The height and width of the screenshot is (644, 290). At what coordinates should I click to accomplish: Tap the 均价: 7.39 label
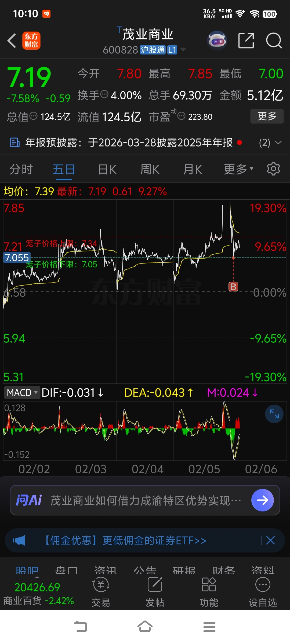(x=29, y=191)
